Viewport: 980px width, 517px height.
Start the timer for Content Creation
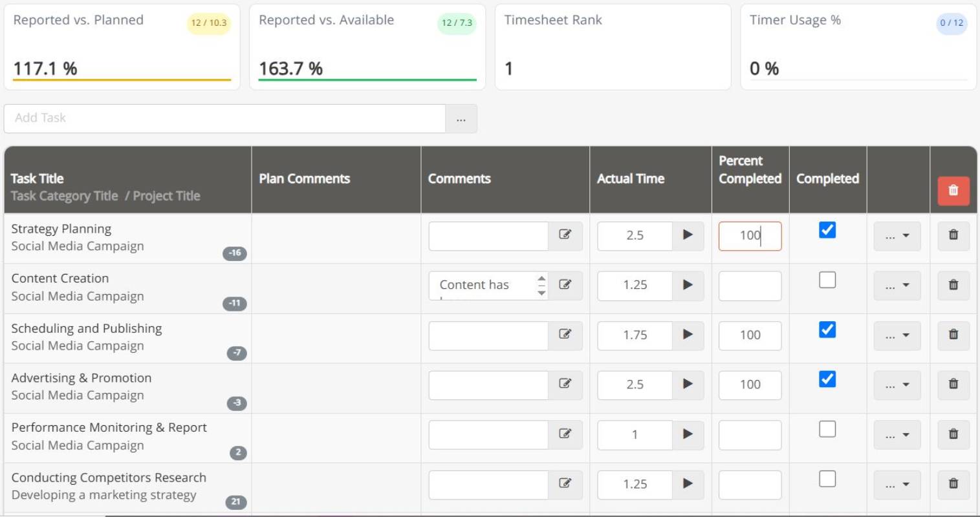[x=688, y=286]
